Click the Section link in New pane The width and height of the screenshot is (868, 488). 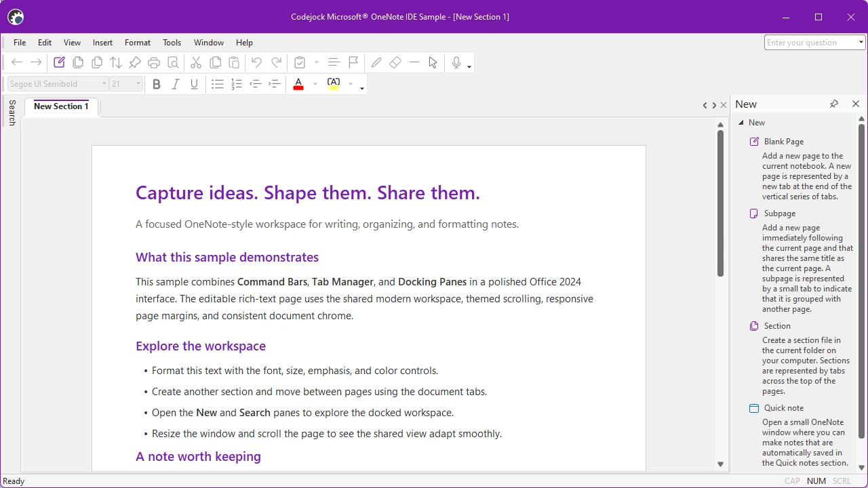[777, 326]
